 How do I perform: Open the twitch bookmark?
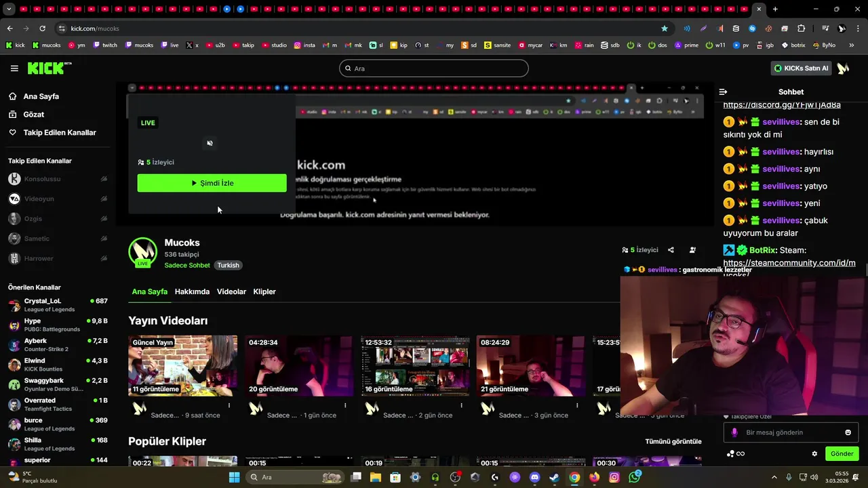click(105, 45)
